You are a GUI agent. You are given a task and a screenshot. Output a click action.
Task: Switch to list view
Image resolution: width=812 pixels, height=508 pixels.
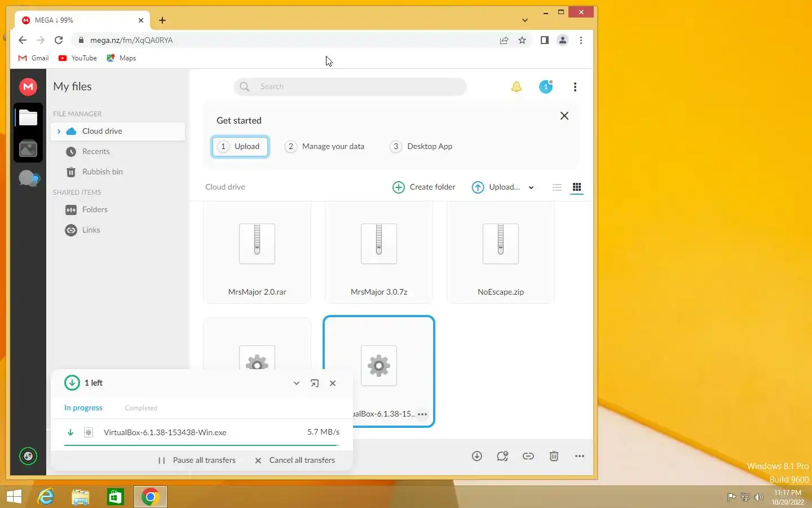tap(557, 187)
